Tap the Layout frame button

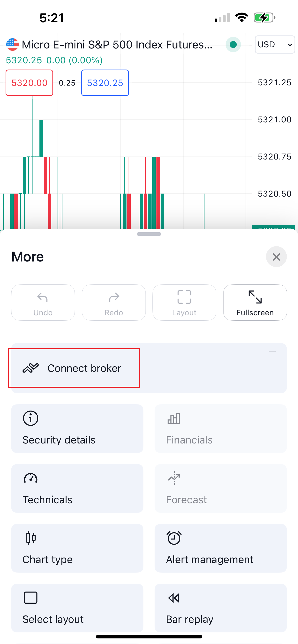point(185,303)
